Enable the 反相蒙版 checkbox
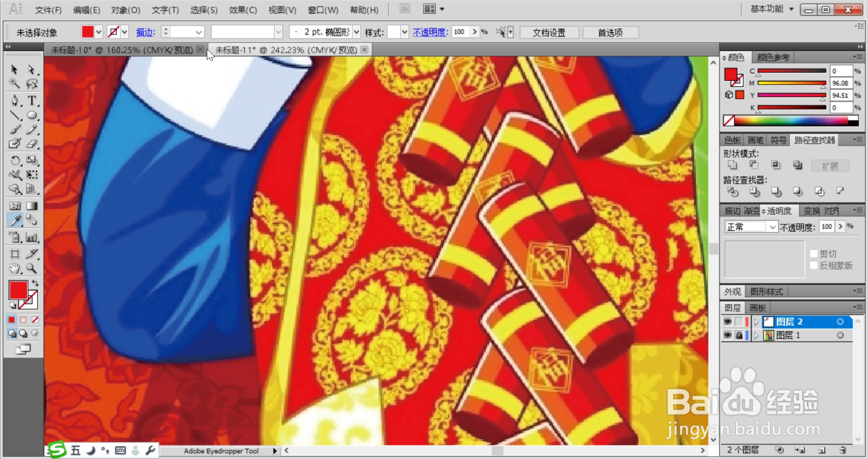 tap(814, 265)
